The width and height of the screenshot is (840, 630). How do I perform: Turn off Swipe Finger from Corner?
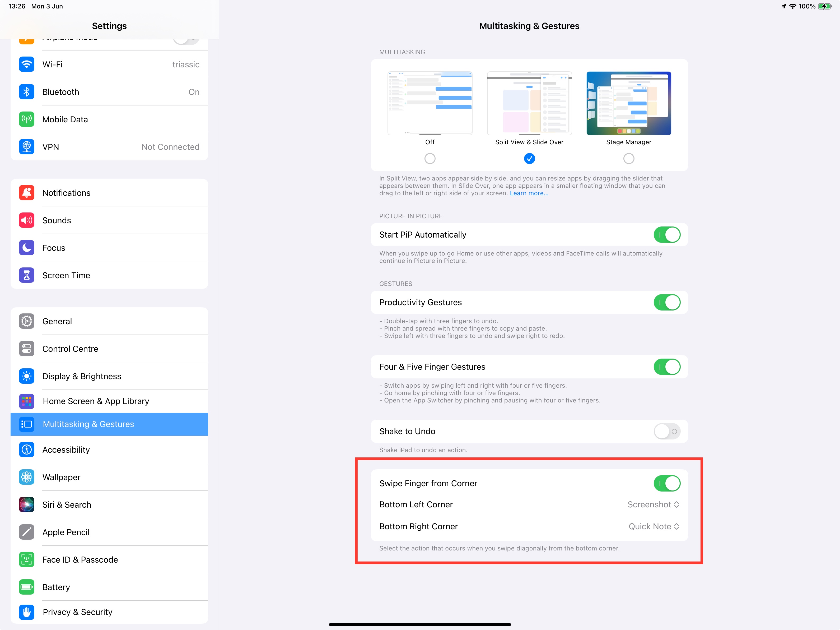(x=666, y=483)
